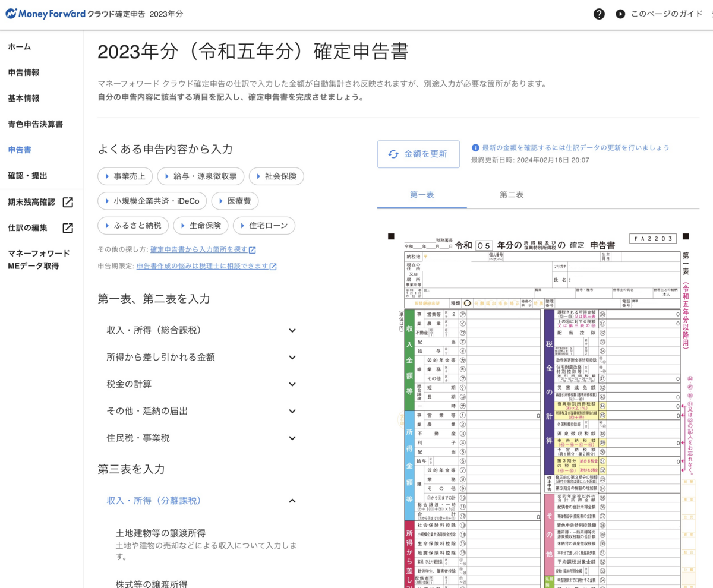This screenshot has width=713, height=588.
Task: Open link 確定申告書から入力箇所を探す
Action: coord(199,250)
